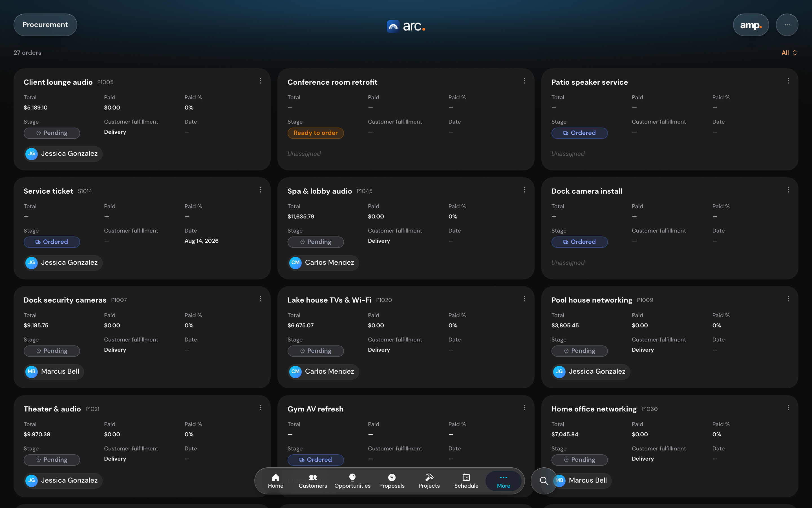The image size is (812, 508).
Task: Go to Customers in the bottom bar
Action: (x=313, y=481)
